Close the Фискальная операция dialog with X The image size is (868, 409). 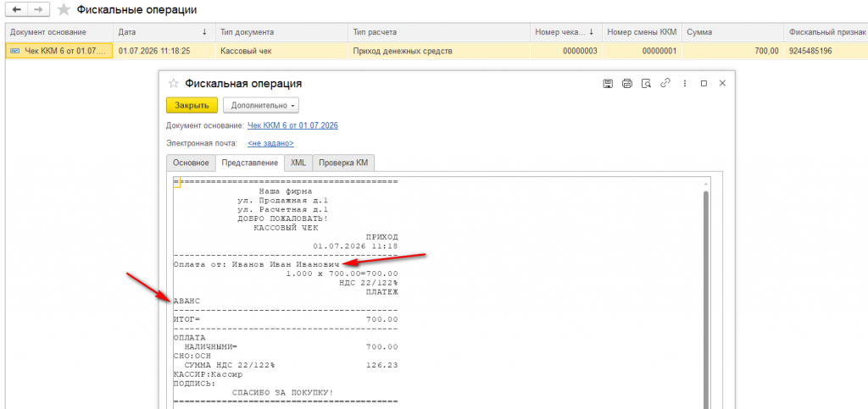click(722, 84)
